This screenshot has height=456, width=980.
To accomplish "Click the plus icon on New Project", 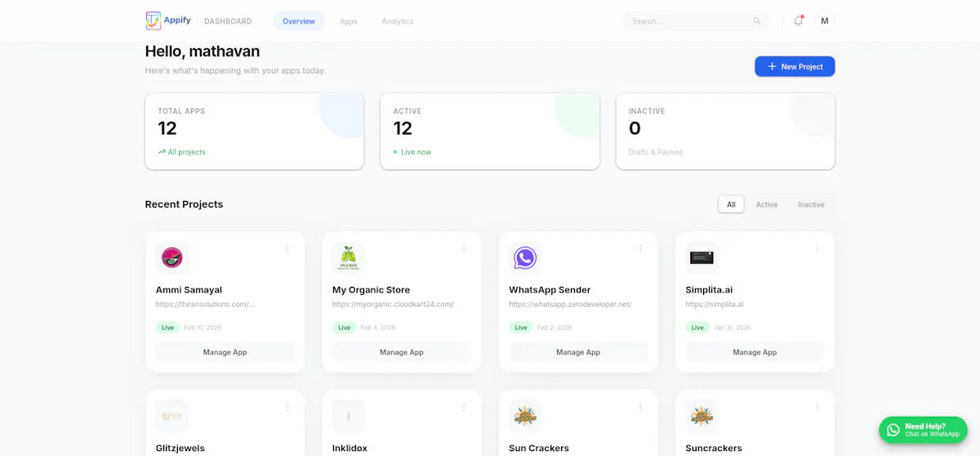I will pyautogui.click(x=772, y=66).
